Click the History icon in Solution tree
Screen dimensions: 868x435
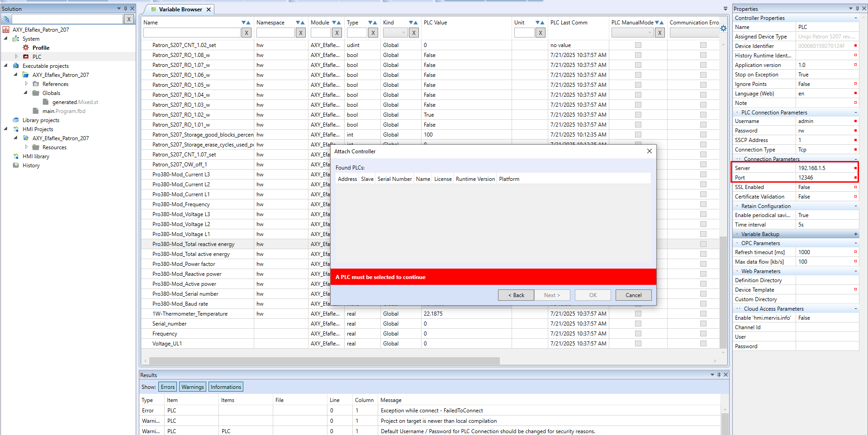[x=16, y=165]
